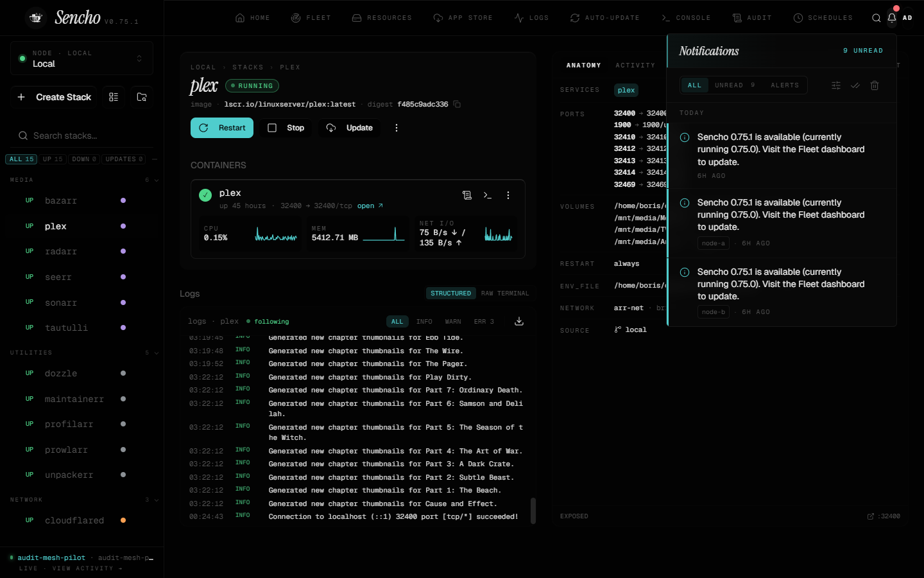Screen dimensions: 924x578
Task: Click the info icon of the first notification
Action: click(685, 137)
